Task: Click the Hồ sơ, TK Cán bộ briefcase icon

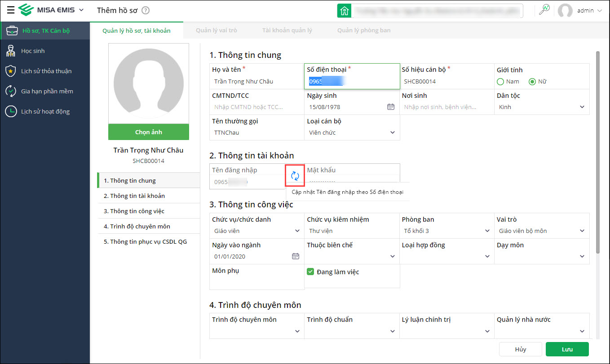Action: click(x=12, y=31)
